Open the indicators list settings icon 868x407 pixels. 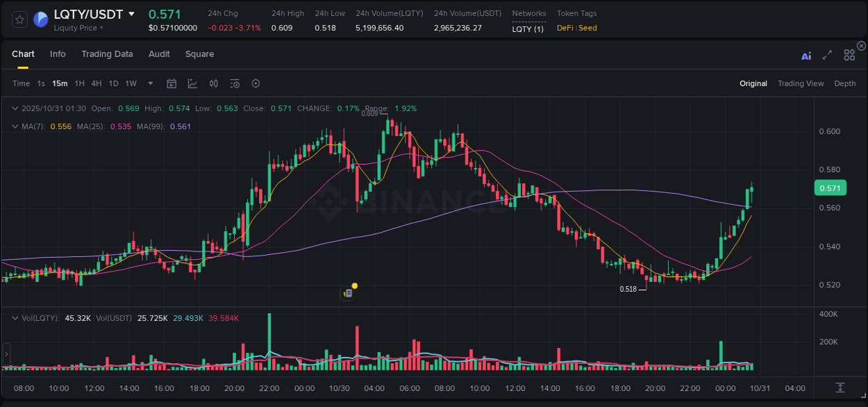234,83
